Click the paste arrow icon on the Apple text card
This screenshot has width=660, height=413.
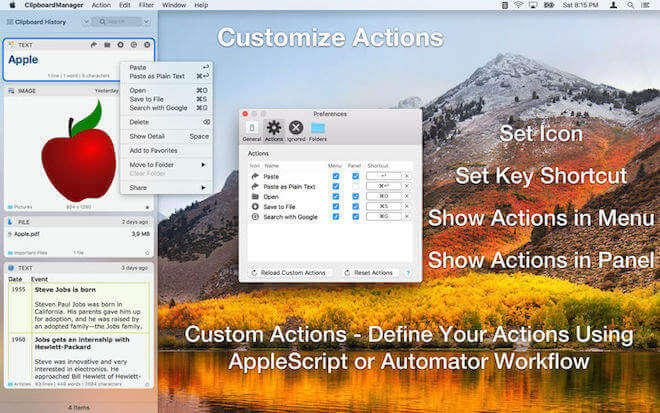93,45
